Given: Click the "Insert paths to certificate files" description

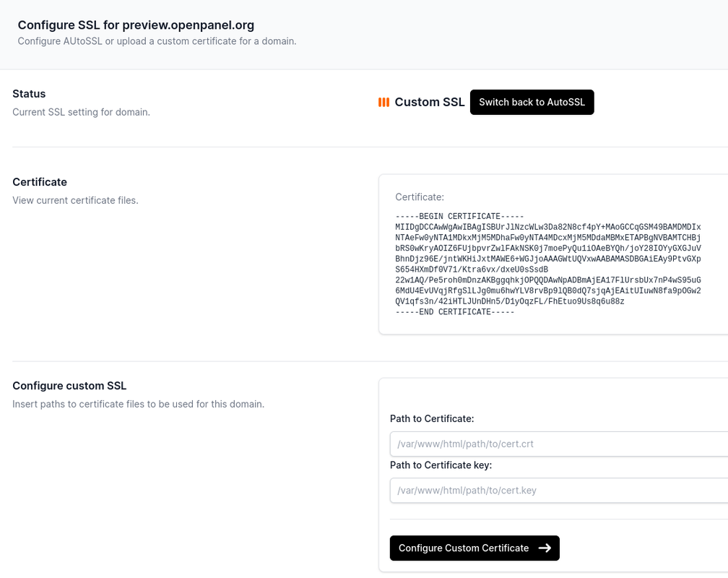Looking at the screenshot, I should 138,404.
